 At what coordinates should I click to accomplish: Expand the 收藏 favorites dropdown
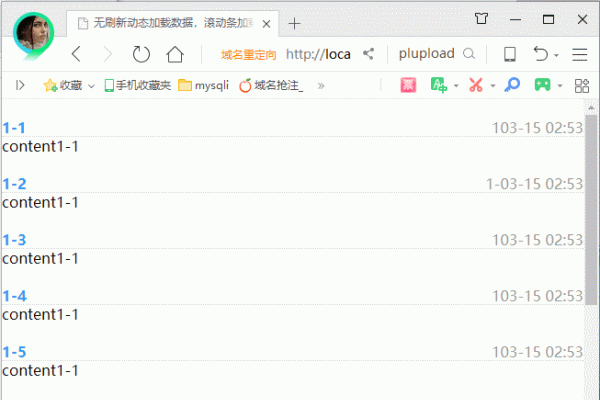click(x=91, y=86)
